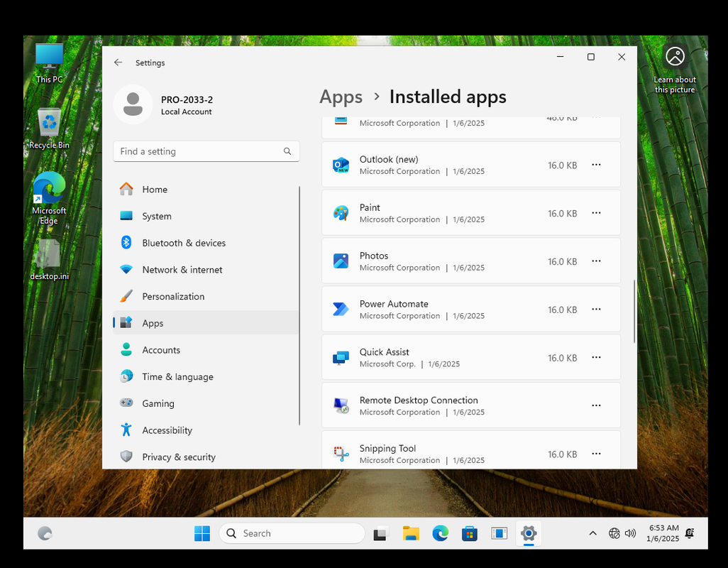Screen dimensions: 728x568
Task: Open Task View from the taskbar
Action: coord(381,534)
